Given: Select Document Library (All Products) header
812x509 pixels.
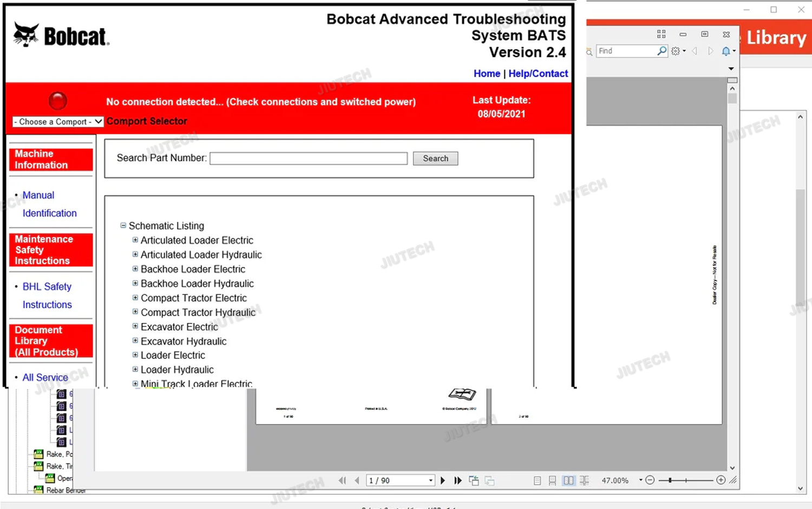Looking at the screenshot, I should point(51,341).
